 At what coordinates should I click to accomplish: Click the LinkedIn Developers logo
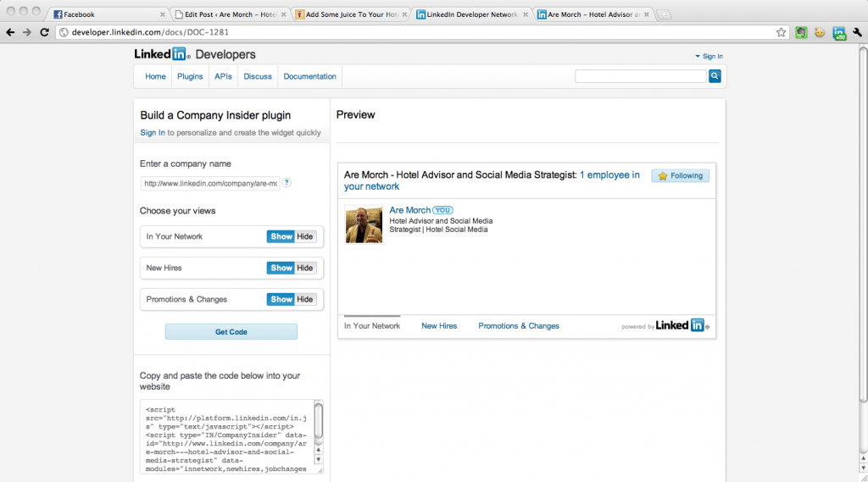[195, 54]
